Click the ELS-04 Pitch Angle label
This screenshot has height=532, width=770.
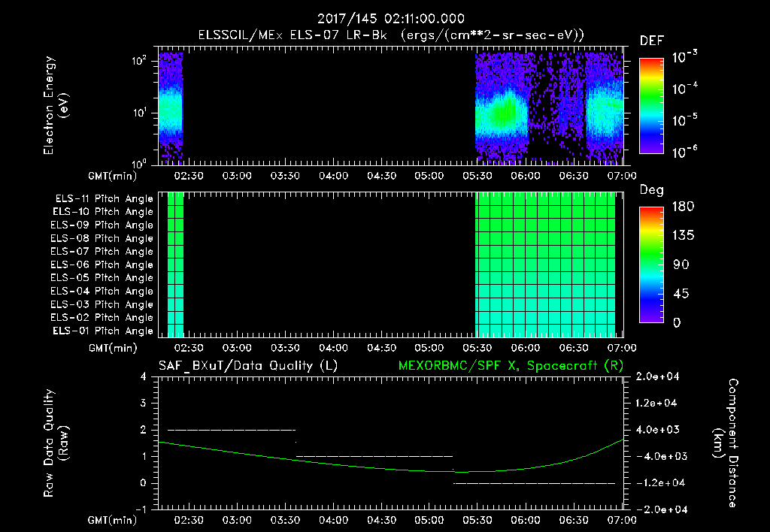pos(102,291)
